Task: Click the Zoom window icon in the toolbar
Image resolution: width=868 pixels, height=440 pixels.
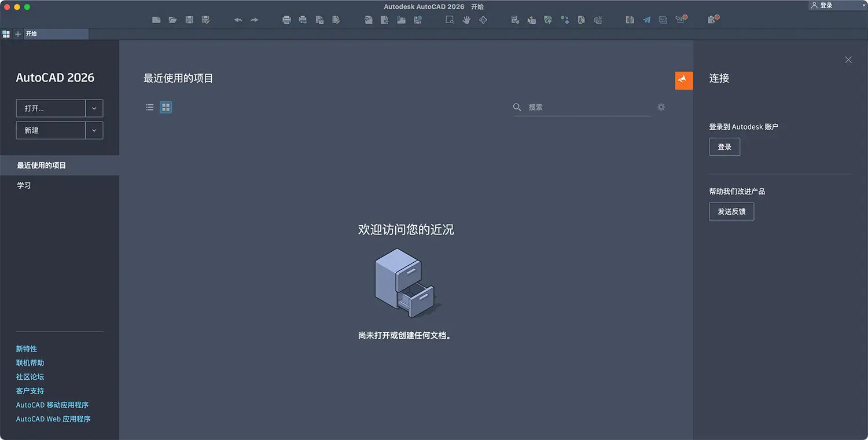Action: 450,20
